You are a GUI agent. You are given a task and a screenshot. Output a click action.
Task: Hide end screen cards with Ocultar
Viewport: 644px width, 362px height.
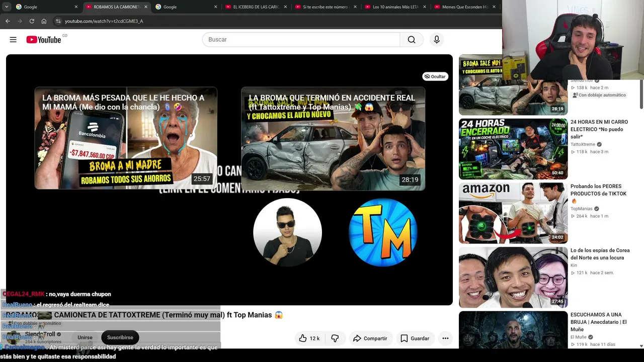(x=435, y=76)
